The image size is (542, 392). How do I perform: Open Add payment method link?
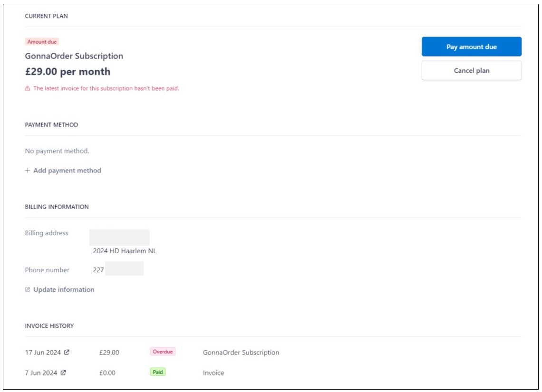click(x=67, y=170)
